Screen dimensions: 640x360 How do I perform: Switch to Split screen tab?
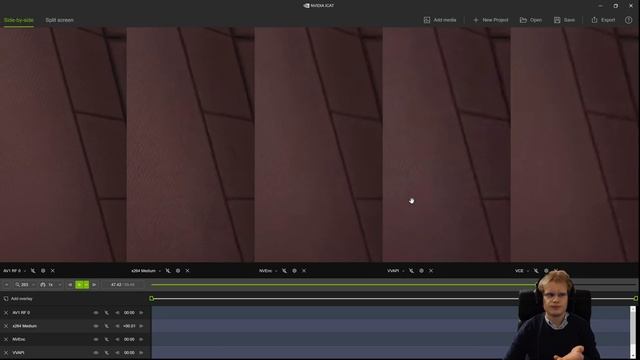tap(59, 20)
